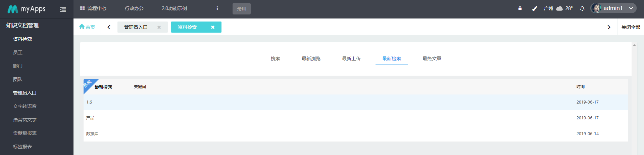The height and width of the screenshot is (155, 644).
Task: Open 团队 in the sidebar
Action: [18, 79]
